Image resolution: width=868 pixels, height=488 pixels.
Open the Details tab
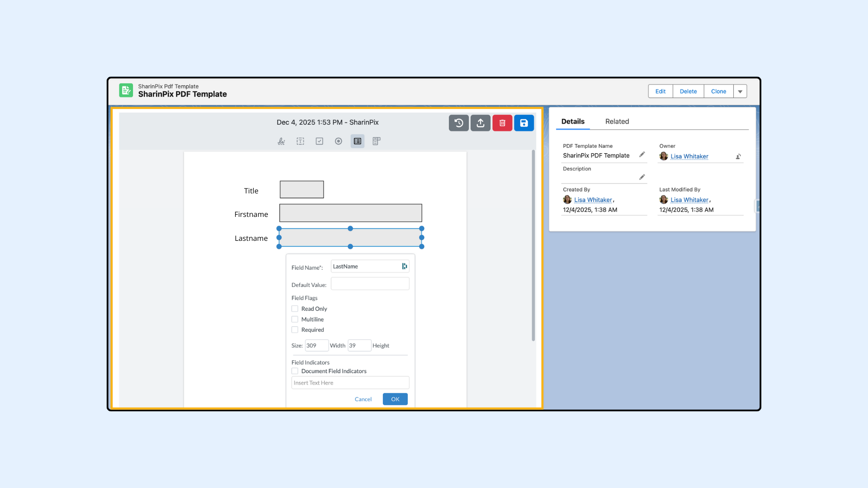click(x=572, y=122)
